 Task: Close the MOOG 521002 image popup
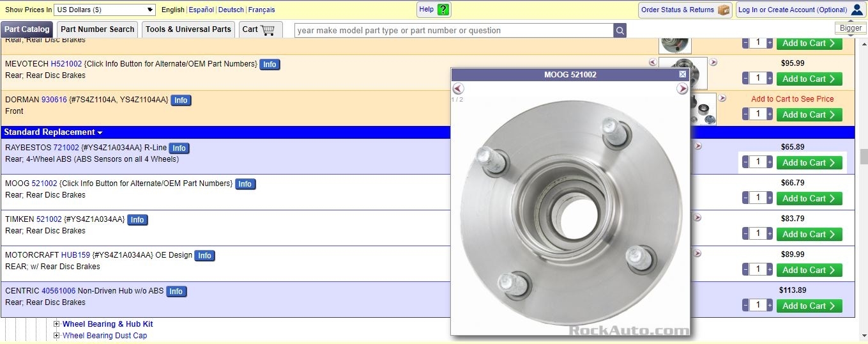point(682,74)
